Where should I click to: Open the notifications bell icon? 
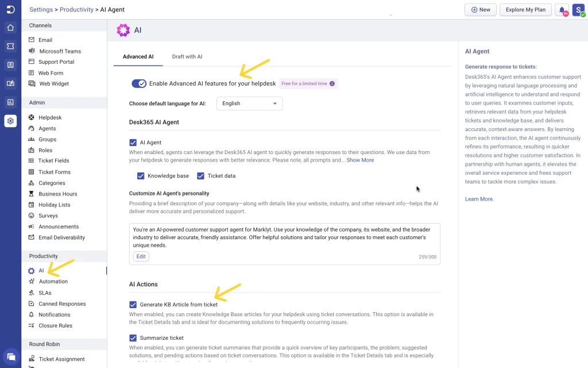tap(562, 10)
